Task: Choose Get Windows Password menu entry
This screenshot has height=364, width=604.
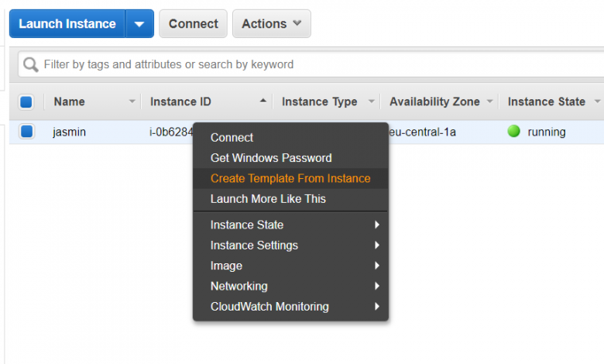Action: [271, 158]
